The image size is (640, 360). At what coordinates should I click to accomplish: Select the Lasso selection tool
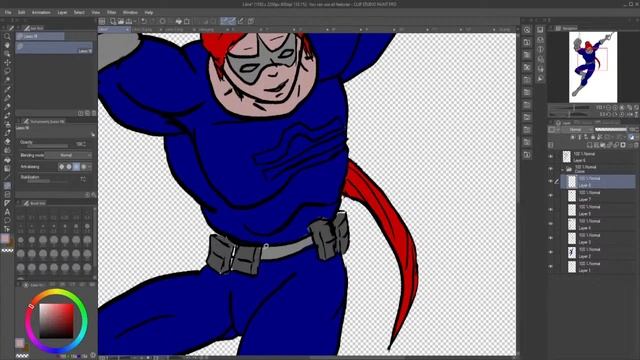(x=7, y=71)
